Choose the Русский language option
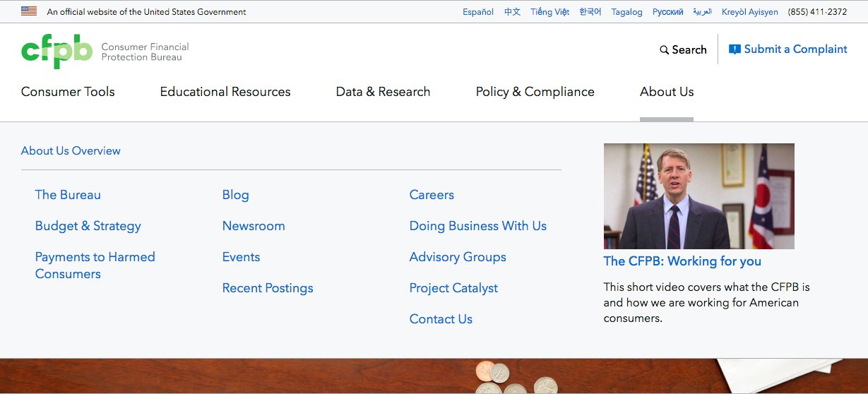 (x=667, y=12)
